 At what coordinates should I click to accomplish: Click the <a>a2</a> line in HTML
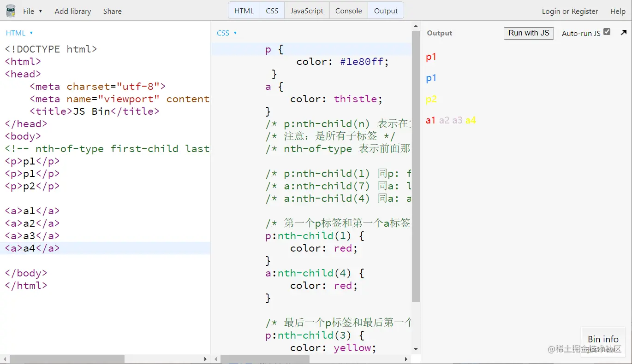pyautogui.click(x=32, y=223)
